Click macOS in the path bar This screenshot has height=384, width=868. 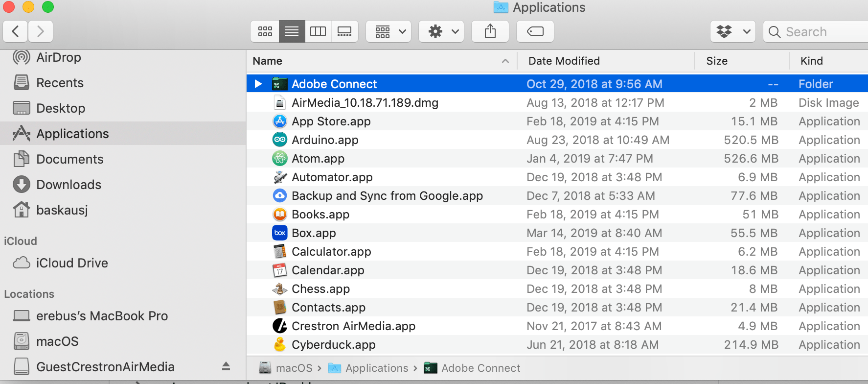286,368
